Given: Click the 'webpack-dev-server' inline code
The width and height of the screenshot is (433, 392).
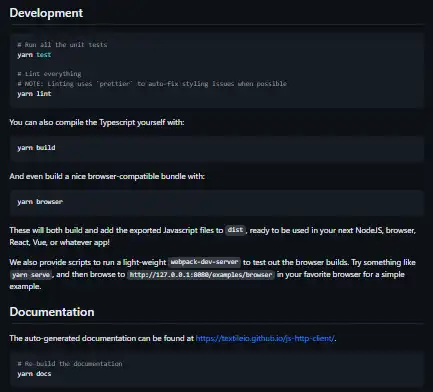Looking at the screenshot, I should [x=204, y=262].
